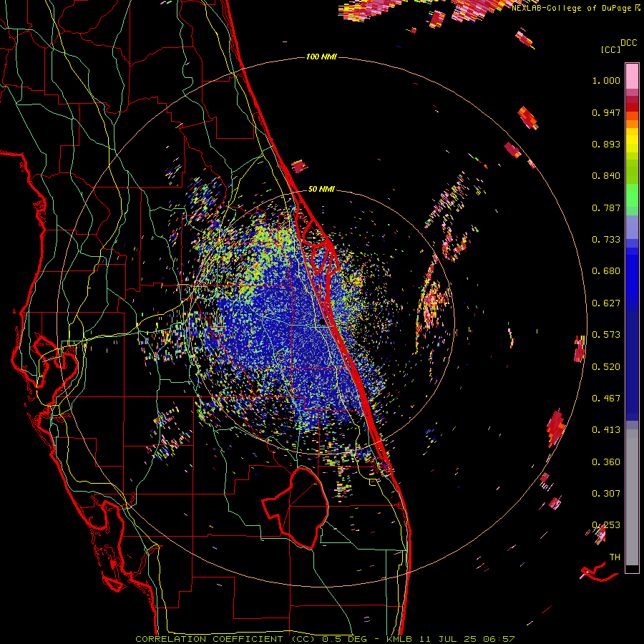Click the 0.627 value on the color scale

[606, 303]
